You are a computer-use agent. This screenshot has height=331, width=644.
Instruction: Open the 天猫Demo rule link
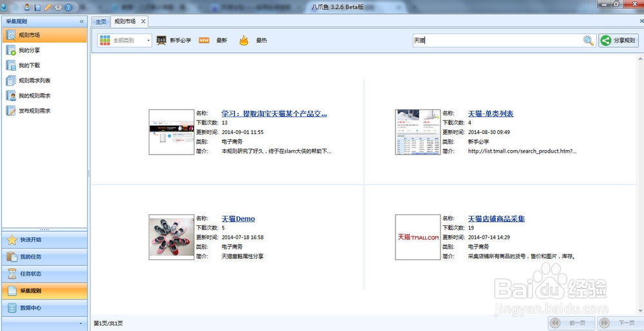click(x=238, y=219)
